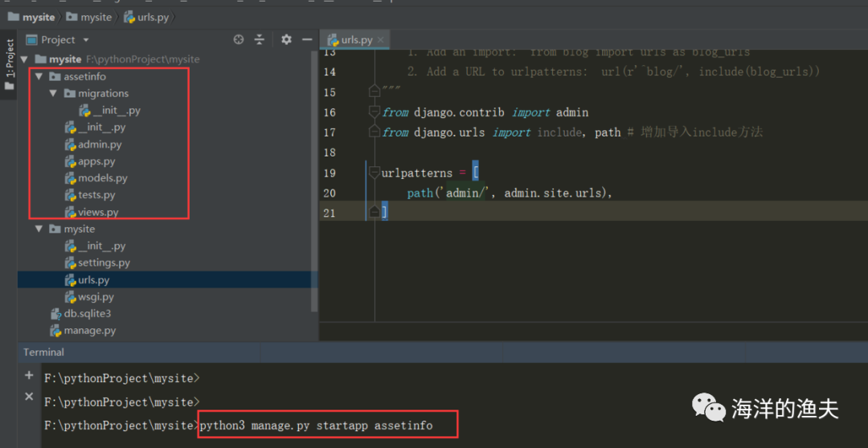Close terminal session with X icon
This screenshot has width=868, height=448.
(29, 396)
